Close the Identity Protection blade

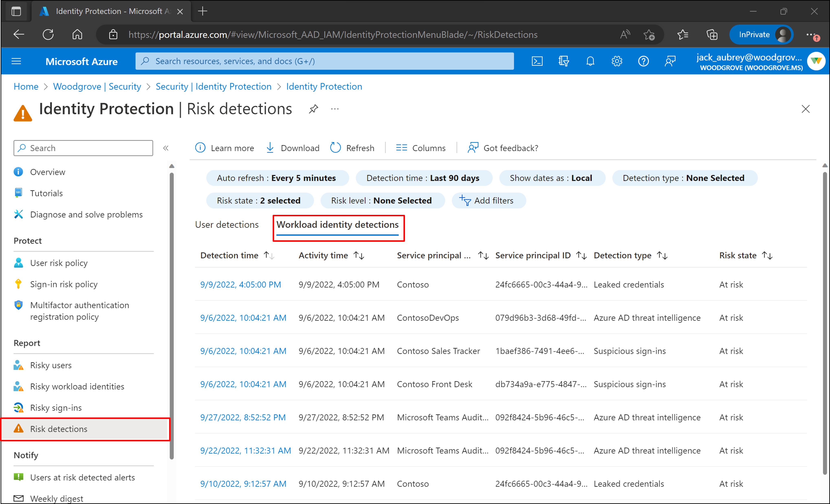coord(805,109)
